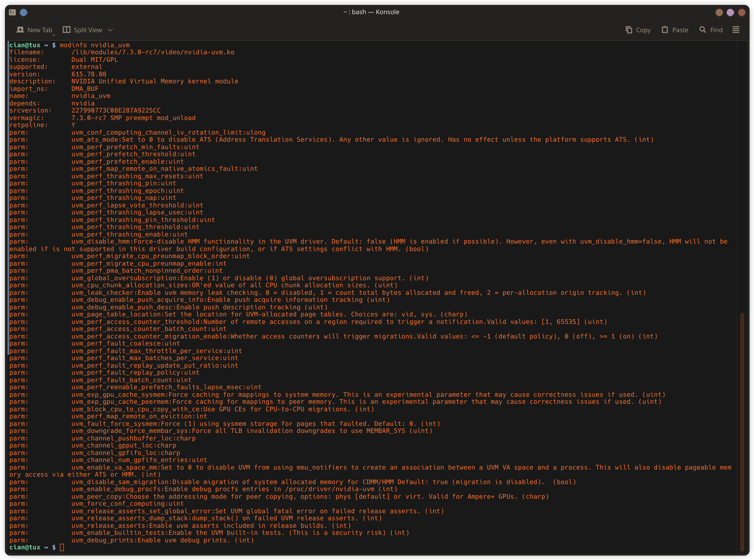Viewport: 754px width, 560px height.
Task: Click the uvm_page_table_location parameter line
Action: 269,314
